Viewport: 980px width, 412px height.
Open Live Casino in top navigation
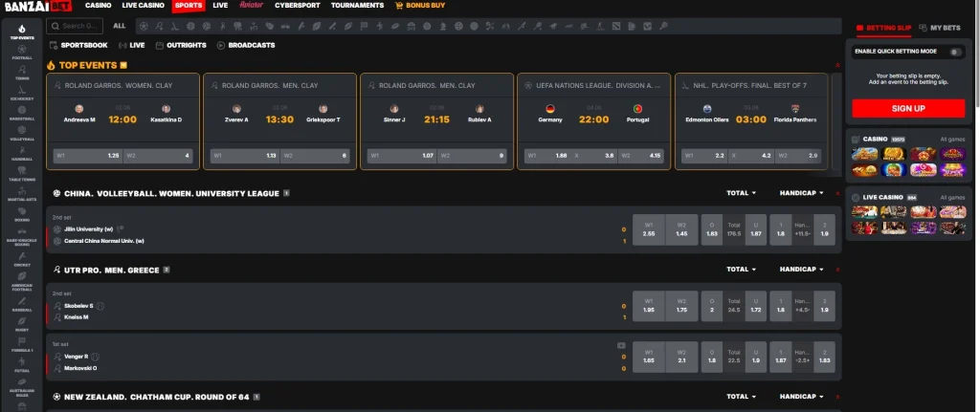tap(144, 6)
